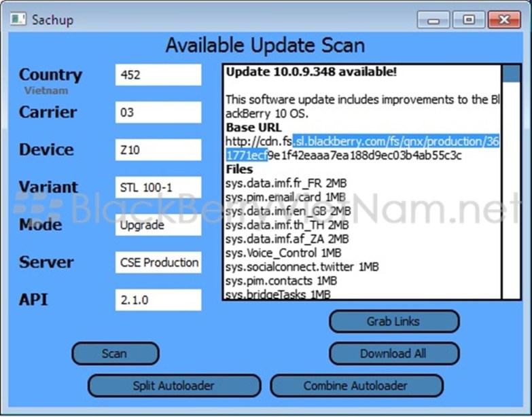Click Download All button
Screen dimensions: 532x417
[394, 354]
